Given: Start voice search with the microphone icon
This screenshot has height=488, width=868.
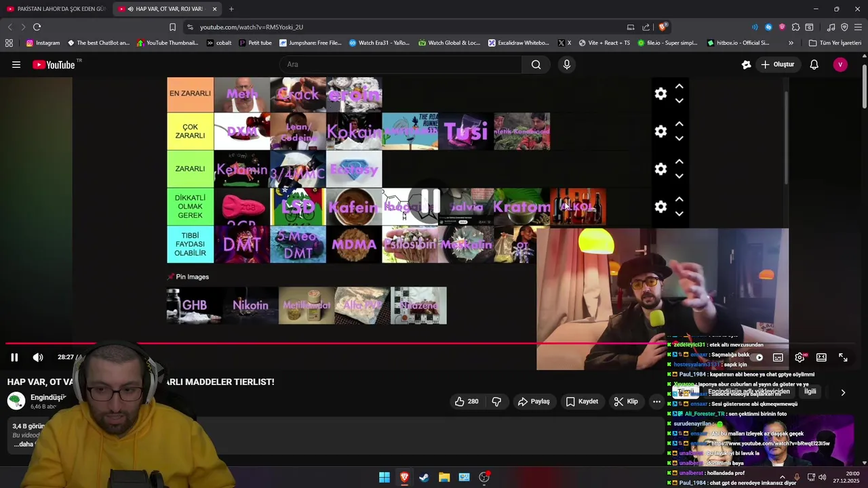Looking at the screenshot, I should click(567, 64).
